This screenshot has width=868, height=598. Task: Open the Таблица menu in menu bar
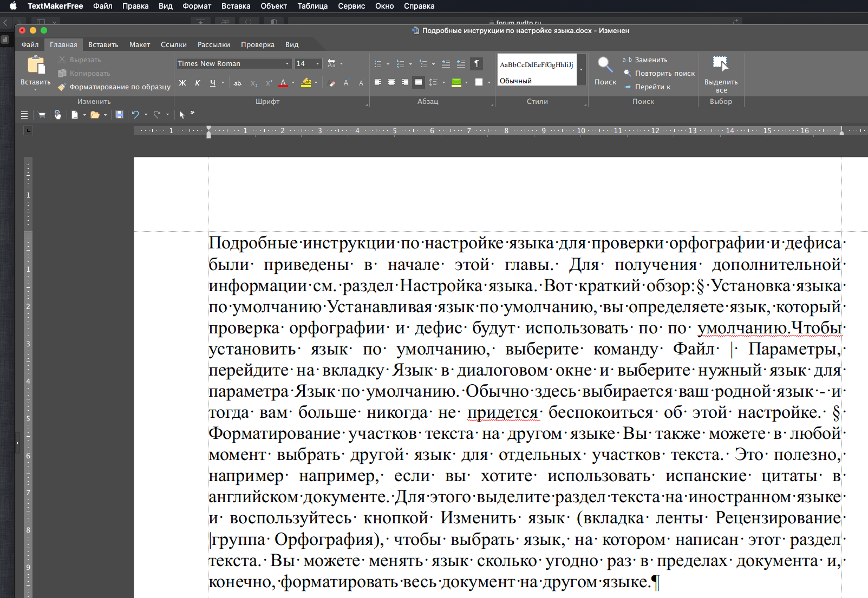click(x=312, y=6)
